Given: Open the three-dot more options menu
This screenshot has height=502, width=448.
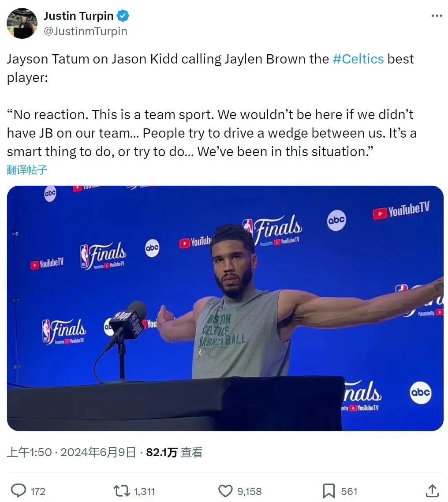Looking at the screenshot, I should pos(437,16).
